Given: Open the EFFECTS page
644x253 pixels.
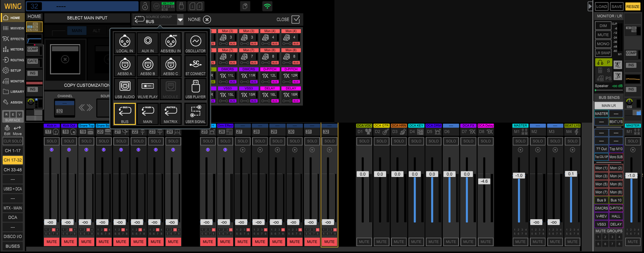Looking at the screenshot, I should [12, 39].
